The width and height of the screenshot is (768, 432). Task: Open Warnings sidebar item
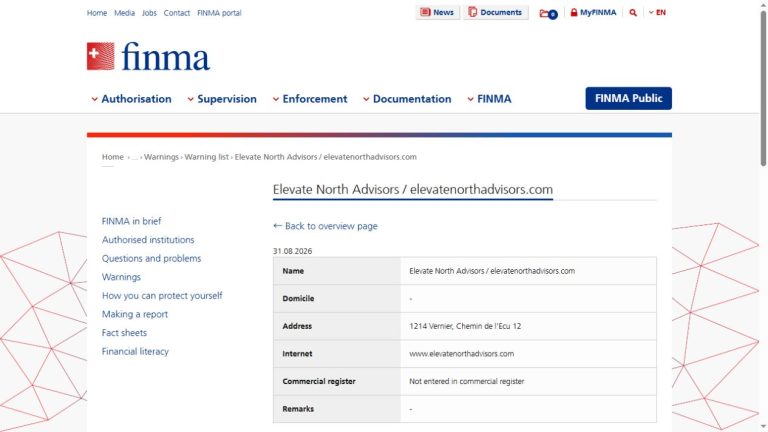[121, 277]
